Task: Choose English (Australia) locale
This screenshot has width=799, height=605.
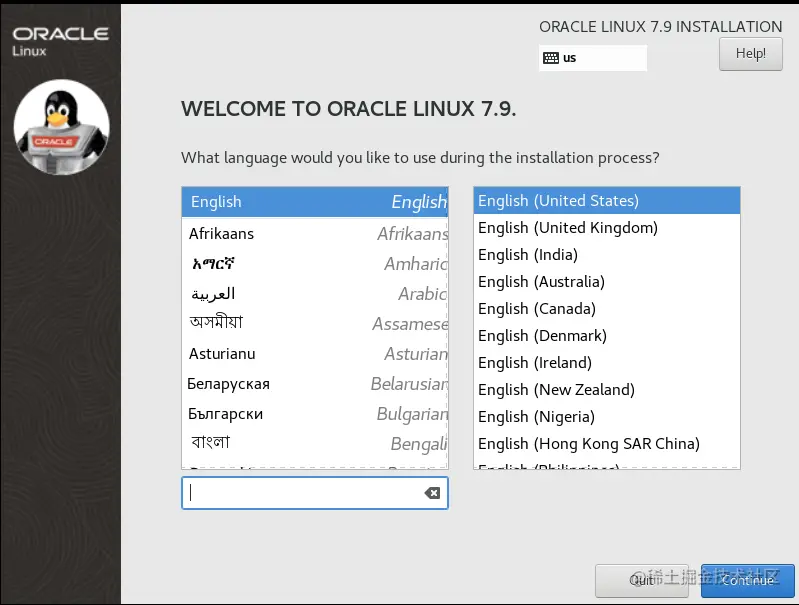Action: pyautogui.click(x=607, y=282)
